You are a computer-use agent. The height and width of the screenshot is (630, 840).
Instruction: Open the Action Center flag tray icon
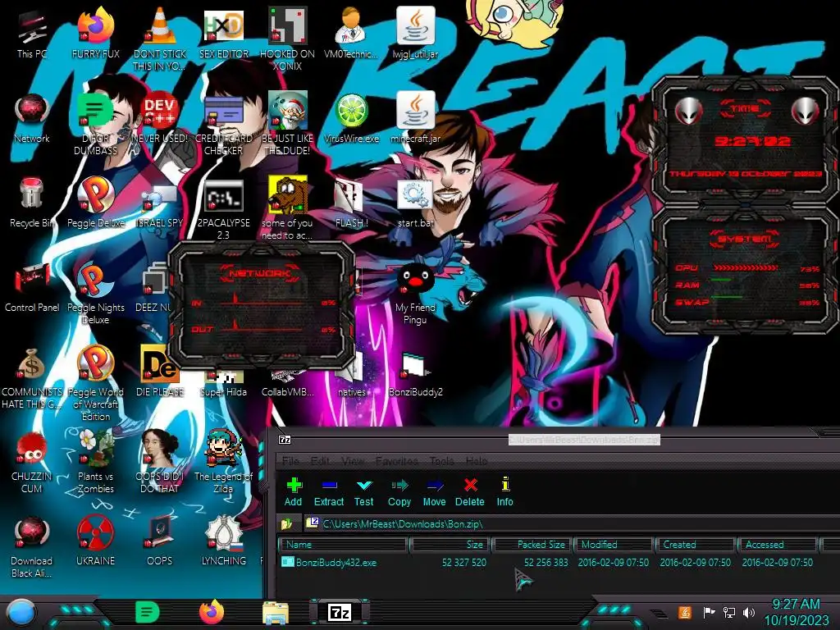pos(709,612)
